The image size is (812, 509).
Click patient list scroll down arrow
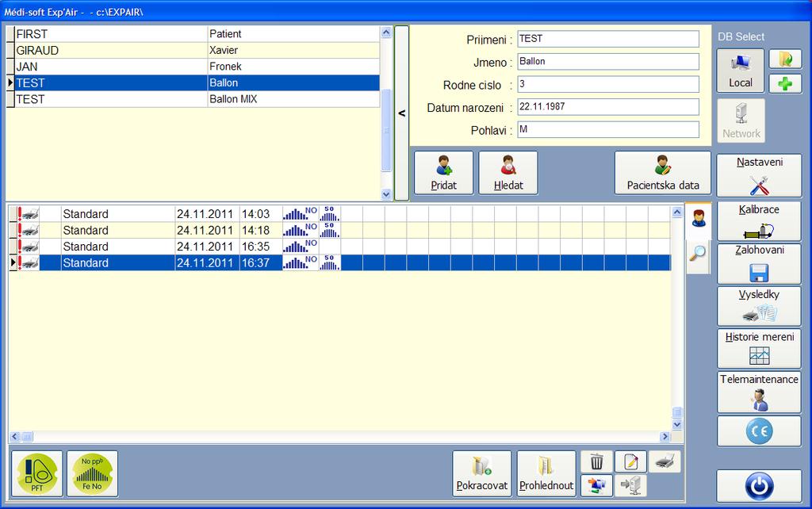coord(386,194)
